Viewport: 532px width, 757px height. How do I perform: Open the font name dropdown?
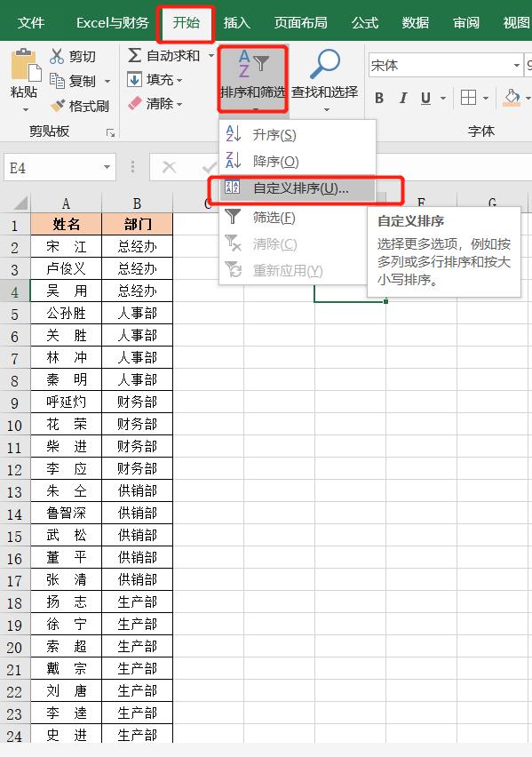517,65
